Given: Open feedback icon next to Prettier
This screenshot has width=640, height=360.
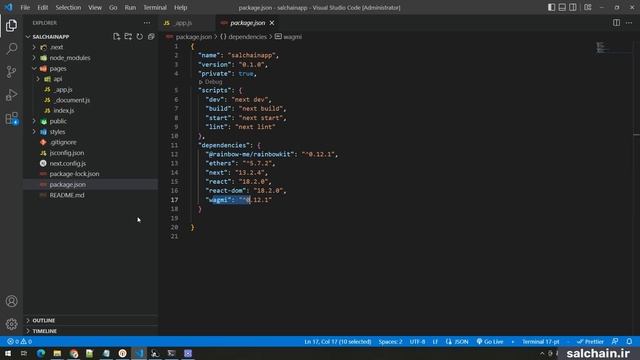Looking at the screenshot, I should (615, 342).
